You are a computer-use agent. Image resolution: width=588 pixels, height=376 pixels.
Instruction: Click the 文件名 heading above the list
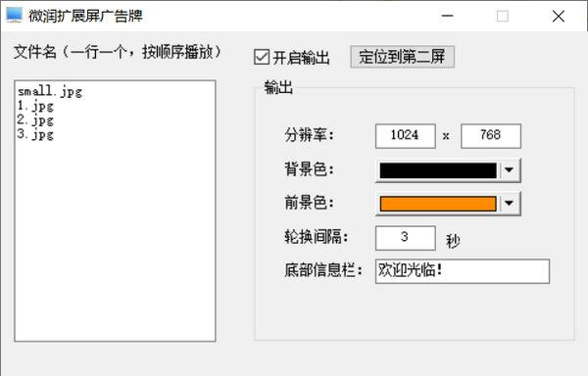[117, 52]
